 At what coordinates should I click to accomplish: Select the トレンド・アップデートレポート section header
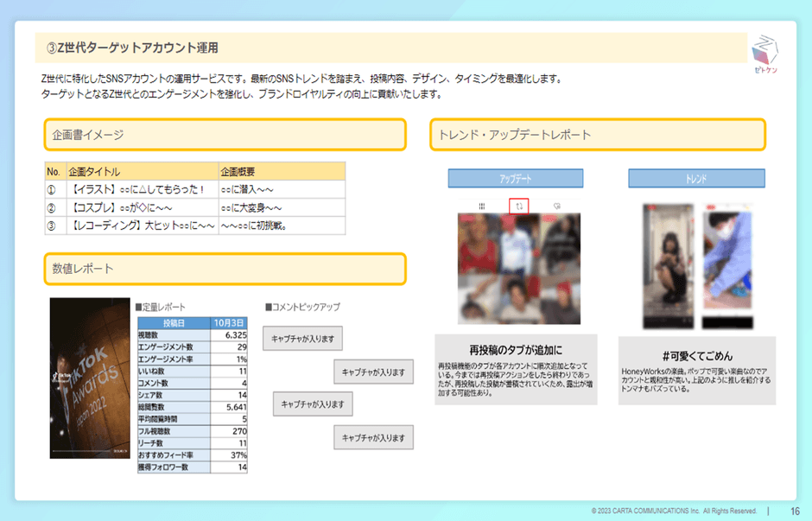[597, 135]
